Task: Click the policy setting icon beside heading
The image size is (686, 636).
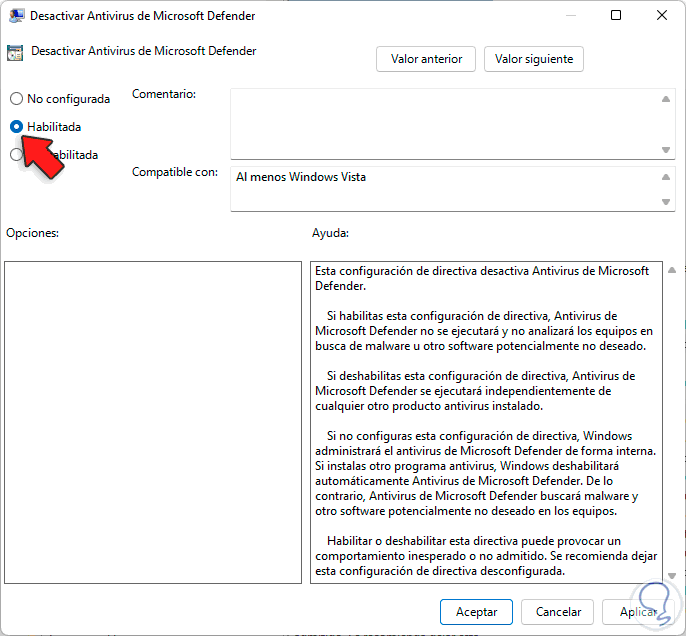Action: (15, 53)
